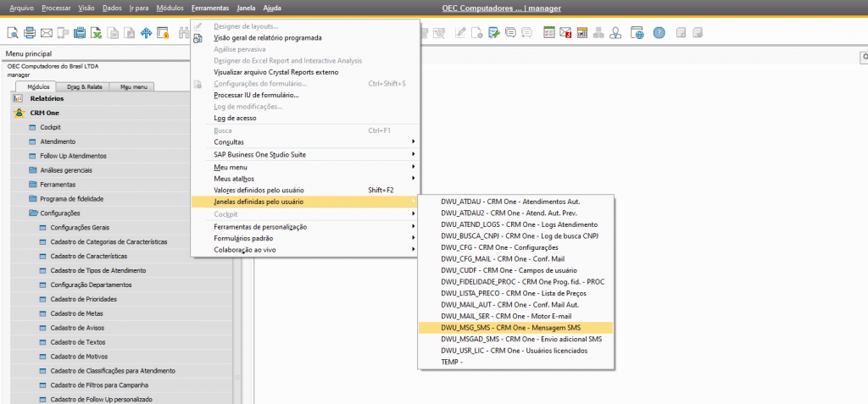Image resolution: width=868 pixels, height=404 pixels.
Task: Open the Módulos menu in menu bar
Action: tap(170, 8)
